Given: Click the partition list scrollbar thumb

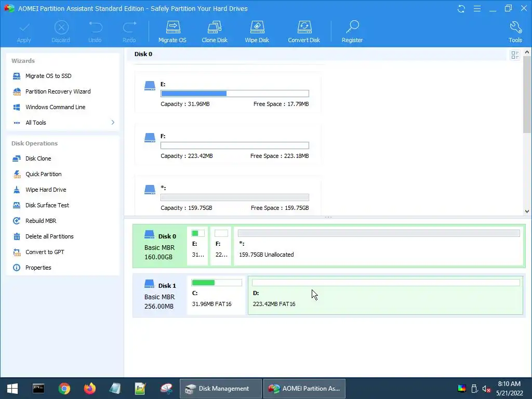Looking at the screenshot, I should (527, 95).
